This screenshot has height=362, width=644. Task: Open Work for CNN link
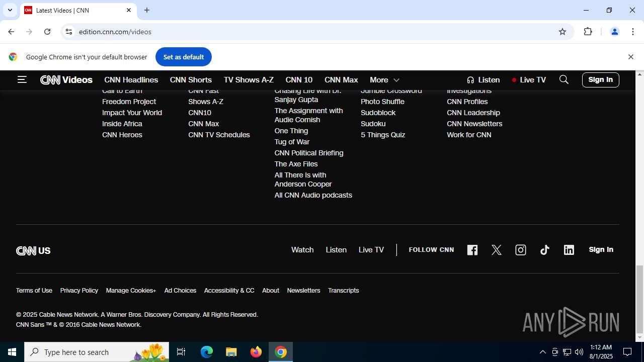click(x=469, y=135)
